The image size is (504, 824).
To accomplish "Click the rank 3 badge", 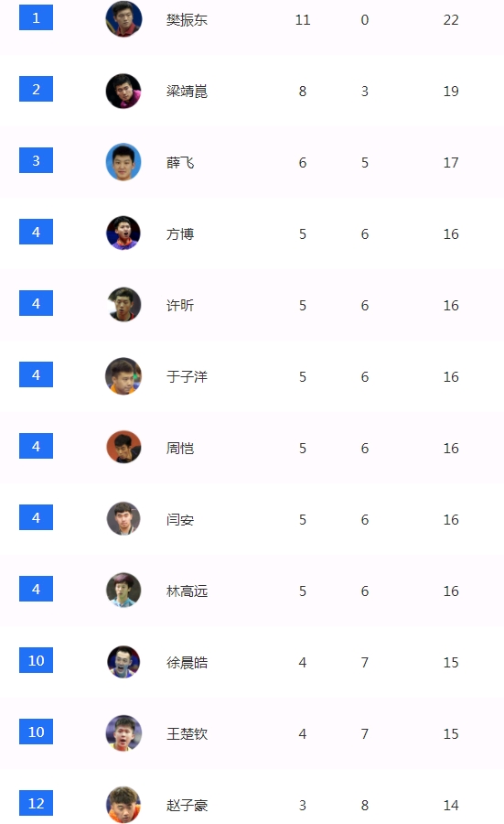I will point(36,160).
